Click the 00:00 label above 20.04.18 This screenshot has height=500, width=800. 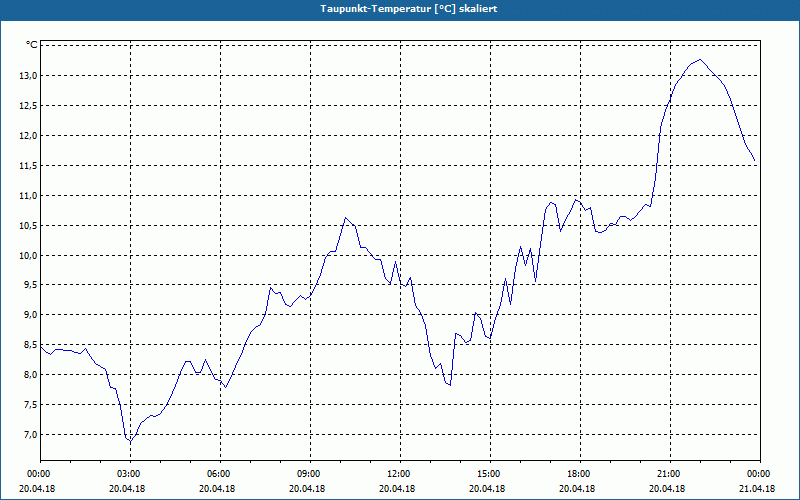tap(38, 474)
